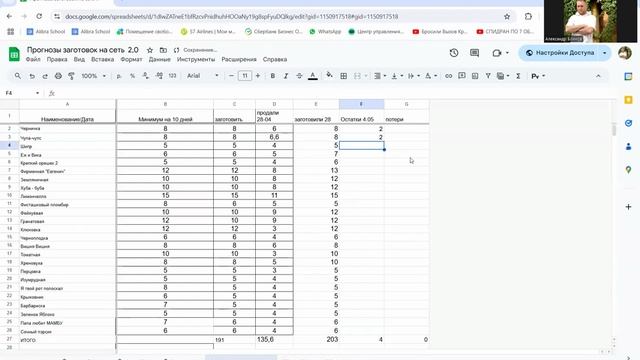Go back in browser
The image size is (640, 360).
pos(9,16)
